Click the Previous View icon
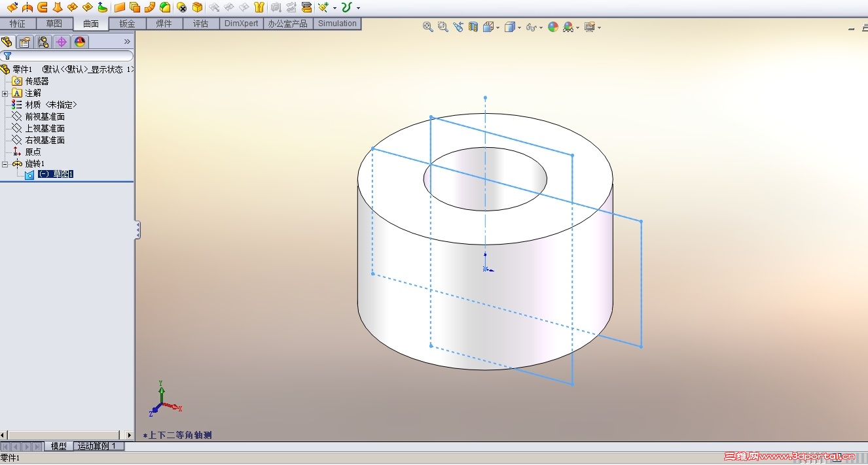The image size is (868, 465). [458, 27]
